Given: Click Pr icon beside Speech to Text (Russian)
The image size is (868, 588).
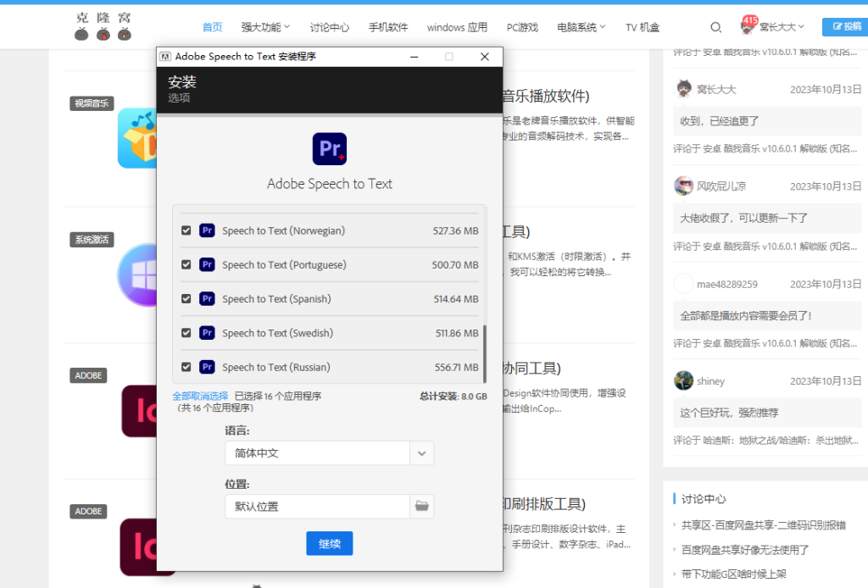Looking at the screenshot, I should [207, 367].
